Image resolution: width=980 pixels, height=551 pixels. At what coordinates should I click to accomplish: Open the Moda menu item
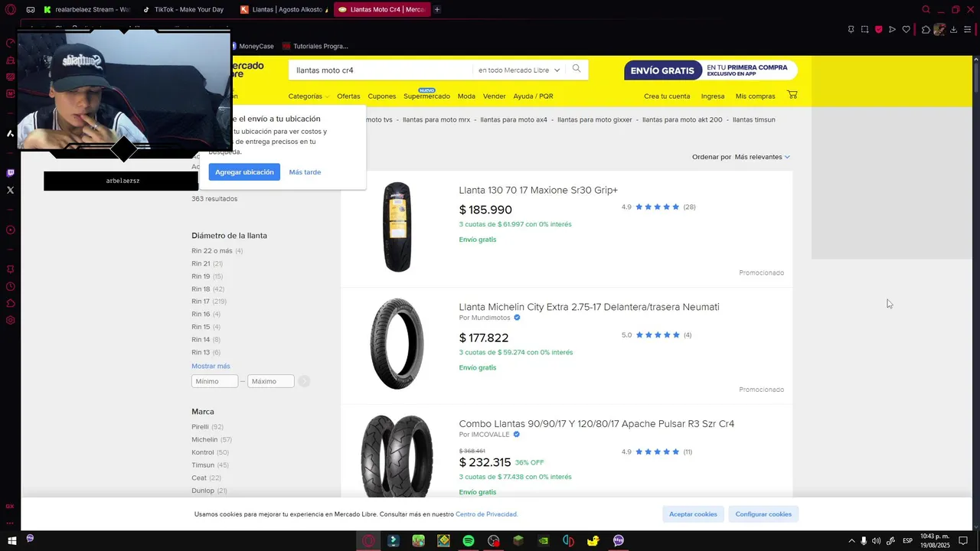[x=466, y=96]
